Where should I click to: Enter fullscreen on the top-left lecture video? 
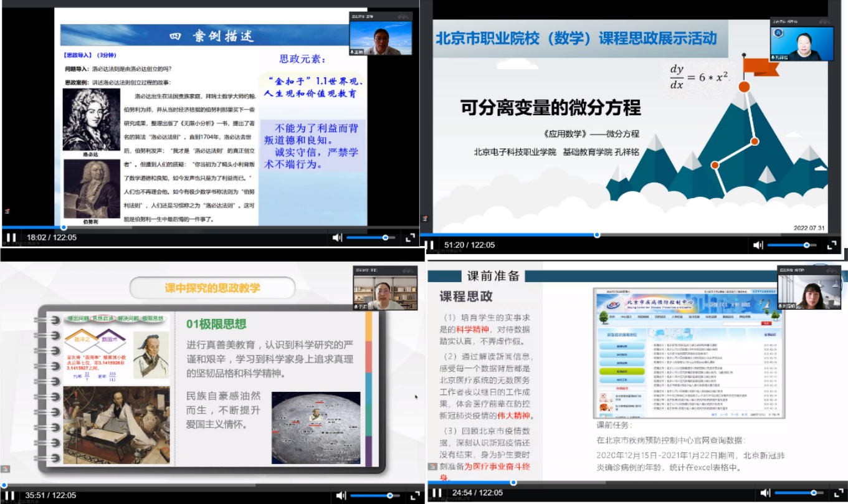point(410,237)
